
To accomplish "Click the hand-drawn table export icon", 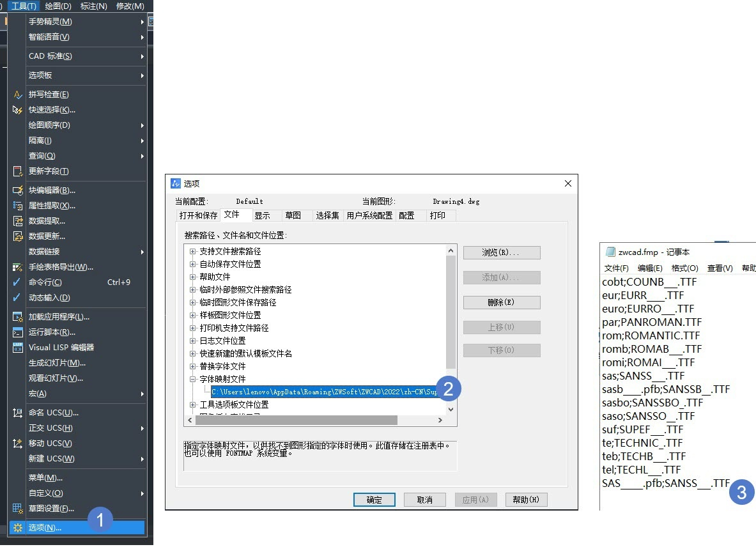I will pyautogui.click(x=17, y=267).
